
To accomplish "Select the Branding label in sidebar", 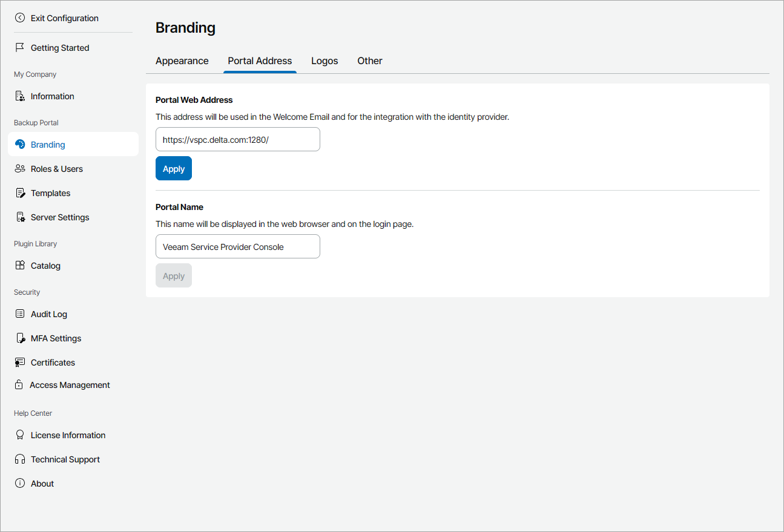I will point(48,145).
